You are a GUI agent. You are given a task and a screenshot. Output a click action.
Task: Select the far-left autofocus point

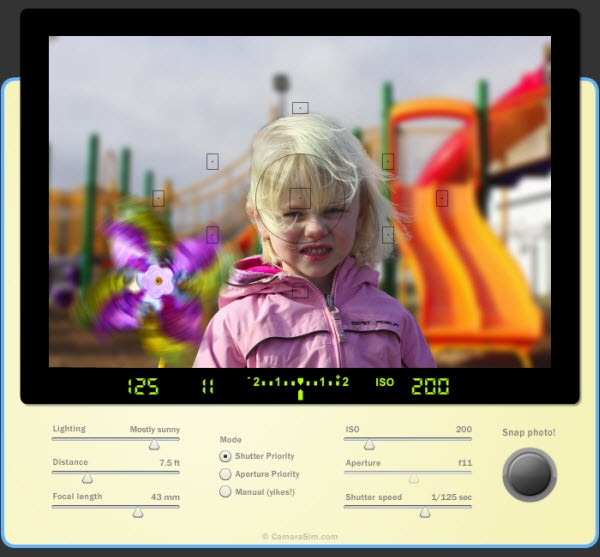tap(158, 198)
